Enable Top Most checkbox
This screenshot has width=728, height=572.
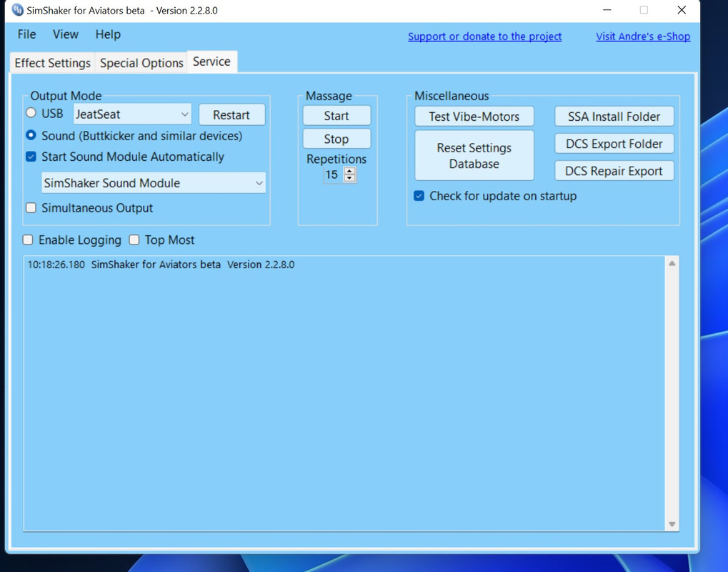(134, 240)
